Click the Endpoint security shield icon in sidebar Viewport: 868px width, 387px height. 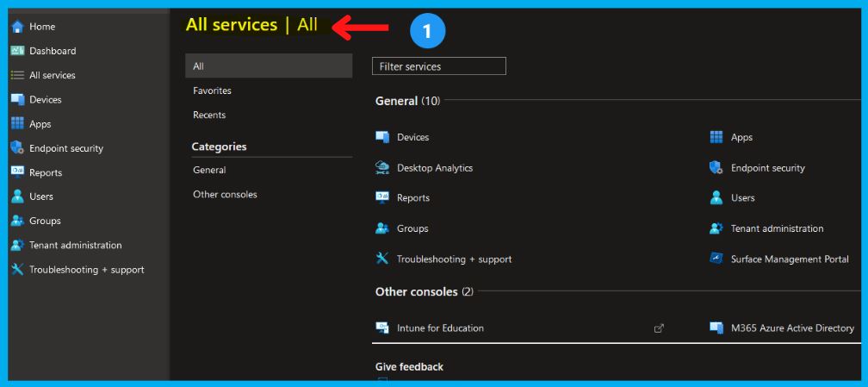[18, 148]
